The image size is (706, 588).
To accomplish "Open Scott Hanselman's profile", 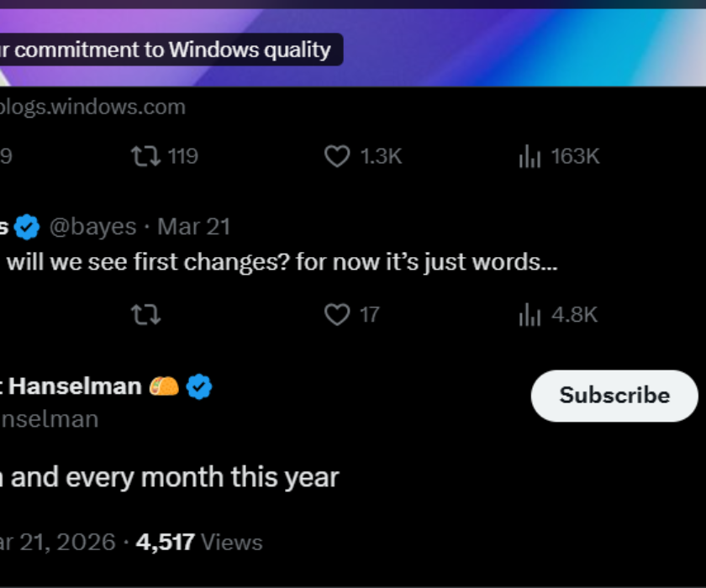I will 71,386.
